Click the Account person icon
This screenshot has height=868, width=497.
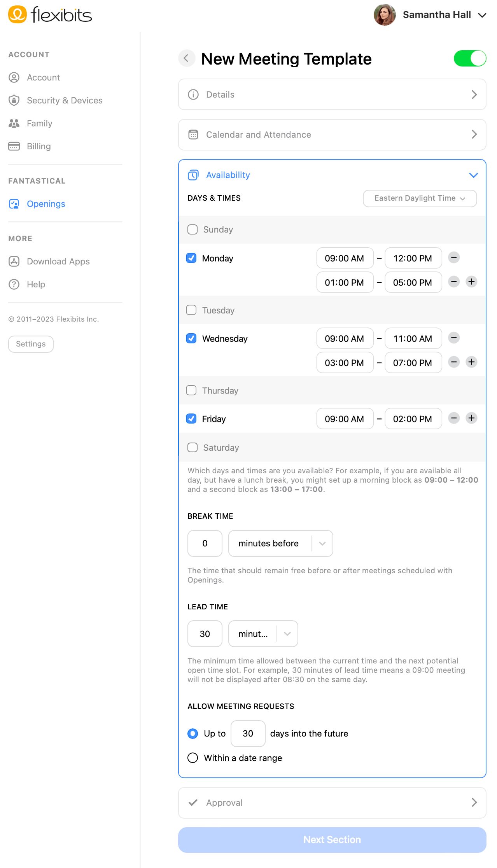tap(14, 77)
